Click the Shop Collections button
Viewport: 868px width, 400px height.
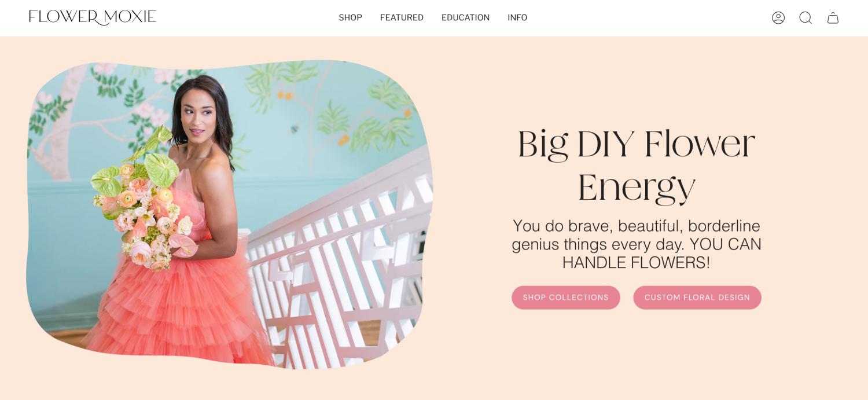click(566, 298)
